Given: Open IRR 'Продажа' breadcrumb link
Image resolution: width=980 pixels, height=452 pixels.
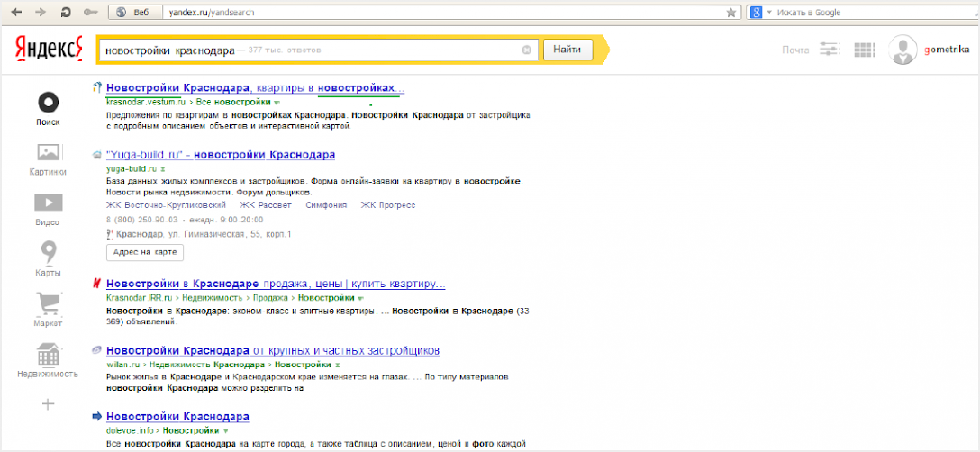Looking at the screenshot, I should tap(269, 298).
